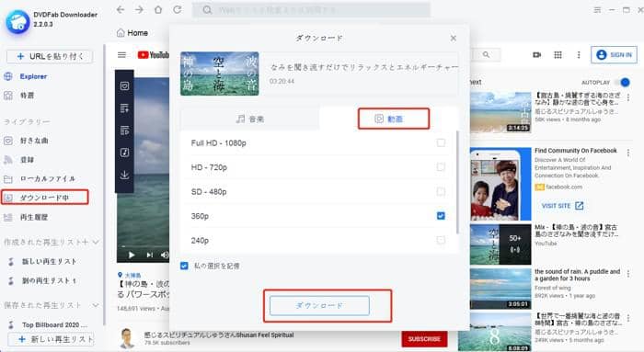Click the address bar search field
Viewport: 644px width, 352px height.
[x=311, y=9]
